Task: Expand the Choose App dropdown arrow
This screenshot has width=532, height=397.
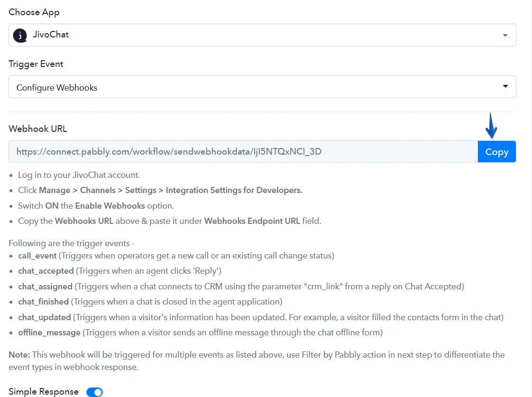Action: tap(505, 36)
